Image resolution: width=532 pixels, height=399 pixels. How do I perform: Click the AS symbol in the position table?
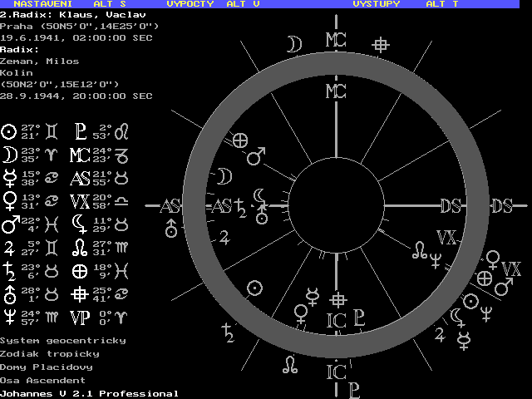click(80, 178)
